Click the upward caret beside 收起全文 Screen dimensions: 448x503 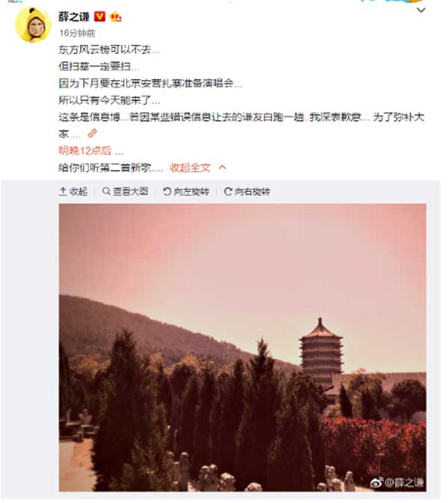point(223,167)
